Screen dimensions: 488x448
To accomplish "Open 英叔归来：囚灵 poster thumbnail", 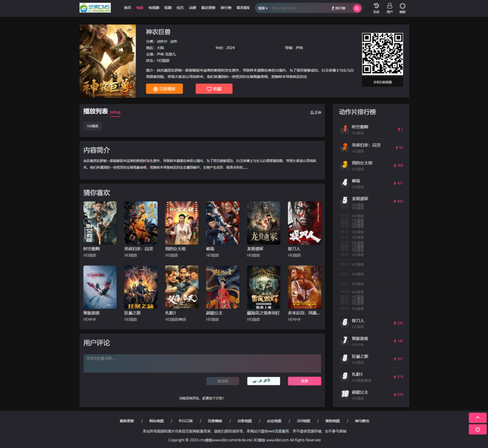I will (141, 223).
